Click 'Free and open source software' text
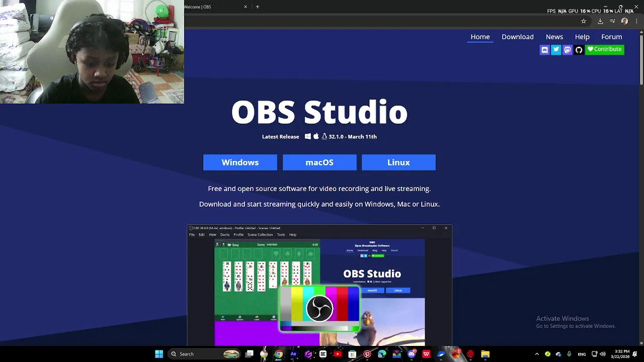644x362 pixels. 319,189
